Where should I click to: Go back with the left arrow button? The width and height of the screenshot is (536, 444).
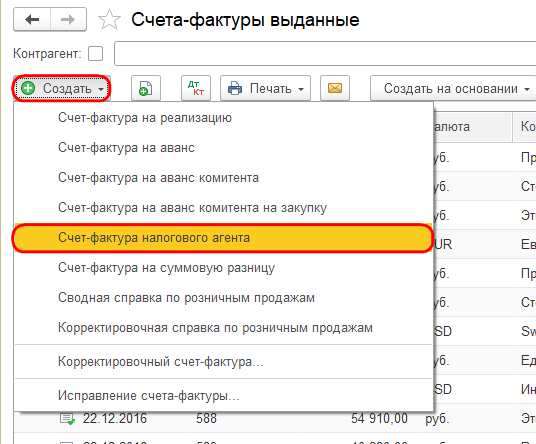coord(32,20)
